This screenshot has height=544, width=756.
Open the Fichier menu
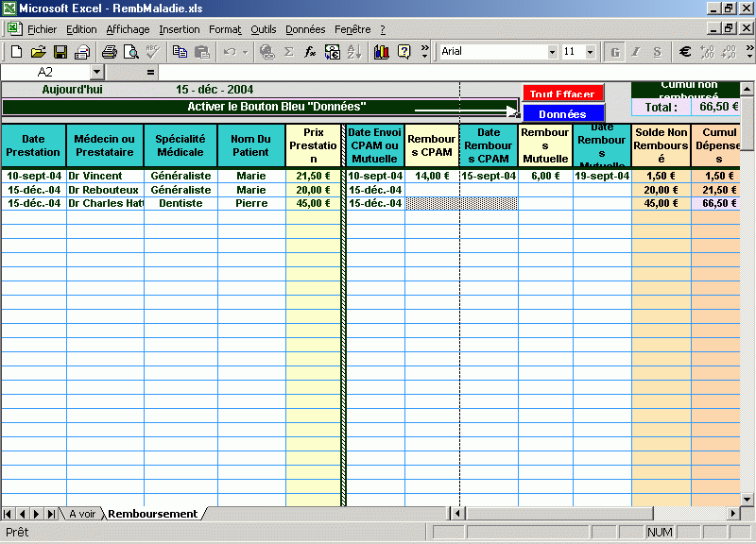(x=42, y=29)
